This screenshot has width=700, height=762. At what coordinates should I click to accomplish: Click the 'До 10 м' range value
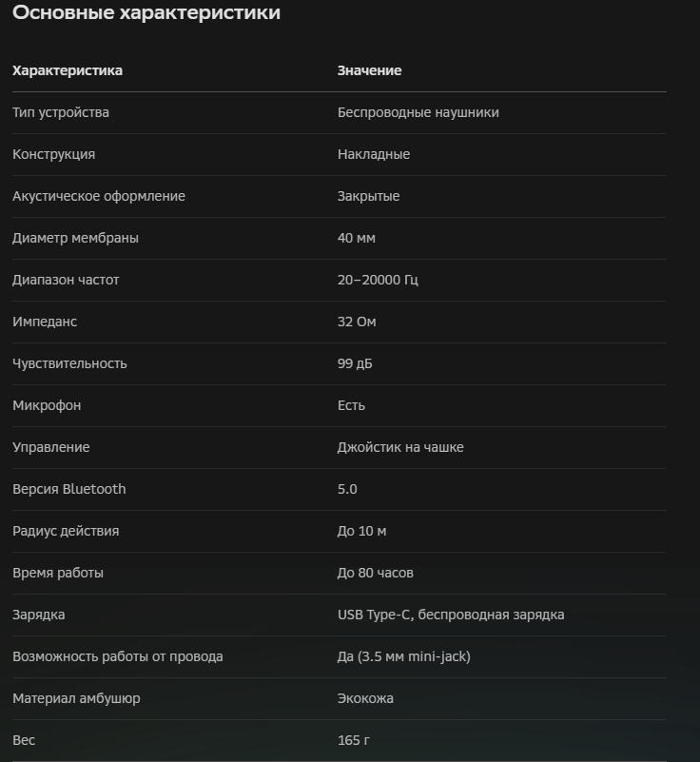361,531
